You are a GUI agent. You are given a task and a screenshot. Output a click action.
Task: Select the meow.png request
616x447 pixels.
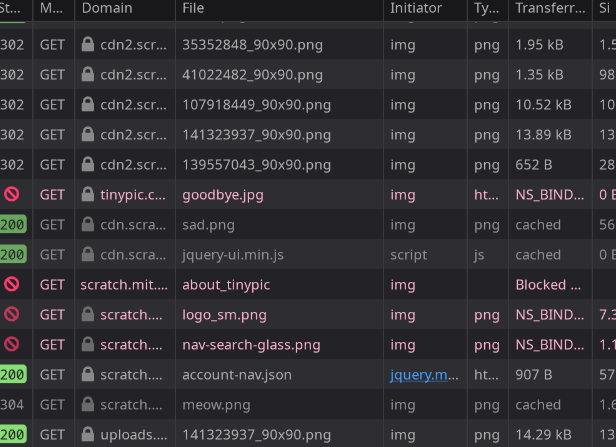pos(216,405)
